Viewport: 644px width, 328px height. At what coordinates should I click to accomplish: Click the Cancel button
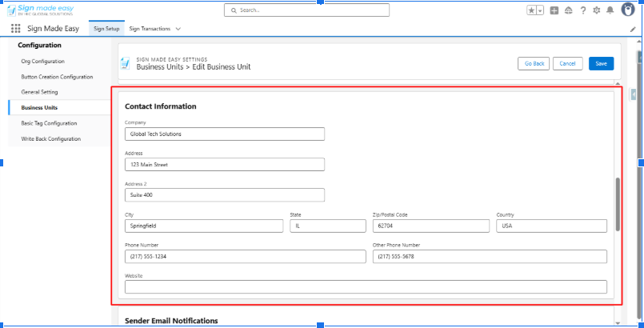(x=567, y=63)
